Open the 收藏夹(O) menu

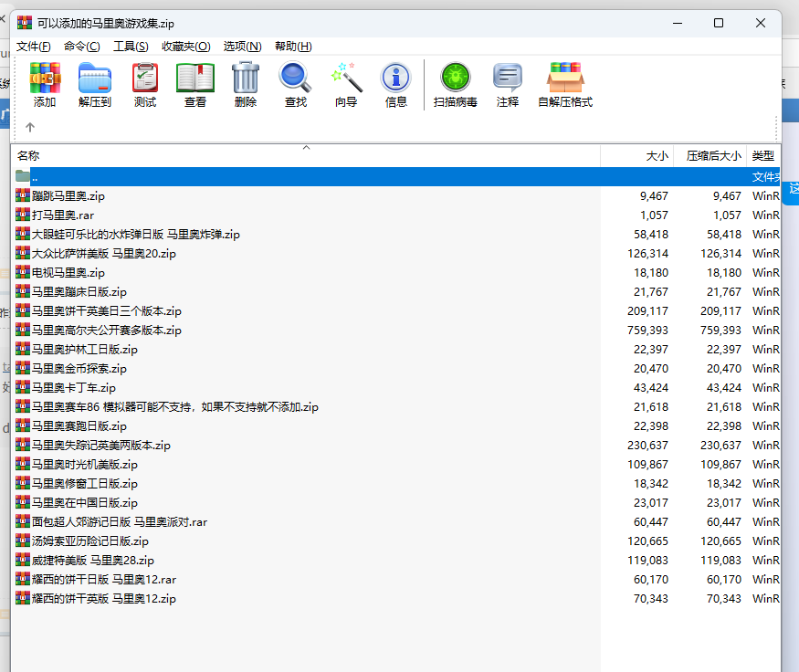(186, 47)
